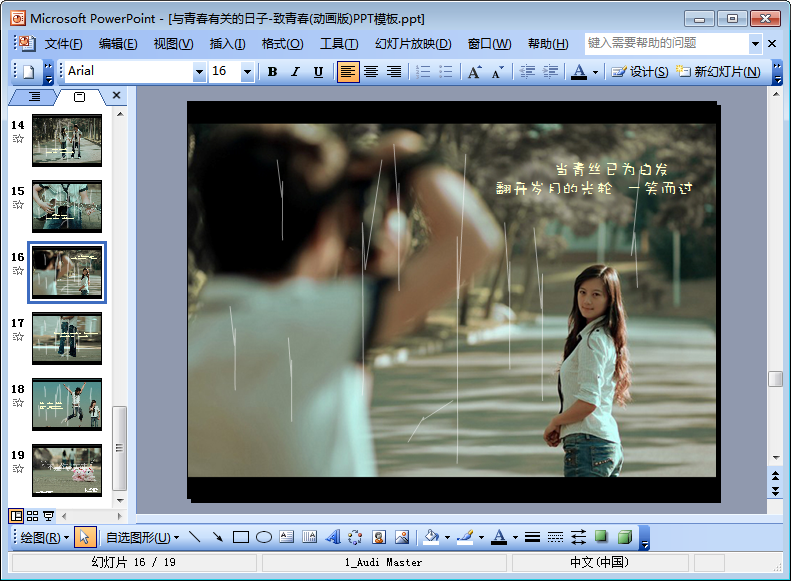791x581 pixels.
Task: Toggle Bold formatting
Action: pyautogui.click(x=272, y=72)
